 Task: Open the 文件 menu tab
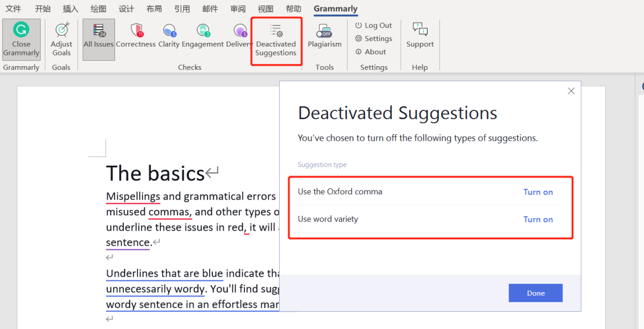point(13,9)
